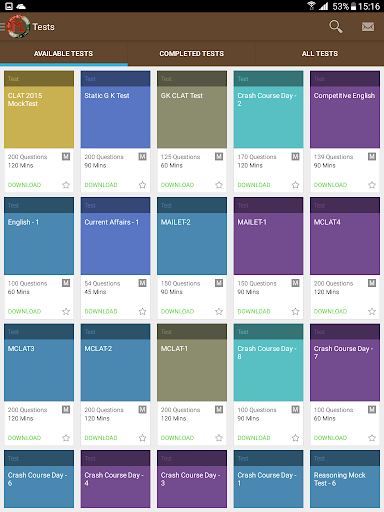Viewport: 384px width, 512px height.
Task: Tap the app logo in the header
Action: [18, 27]
